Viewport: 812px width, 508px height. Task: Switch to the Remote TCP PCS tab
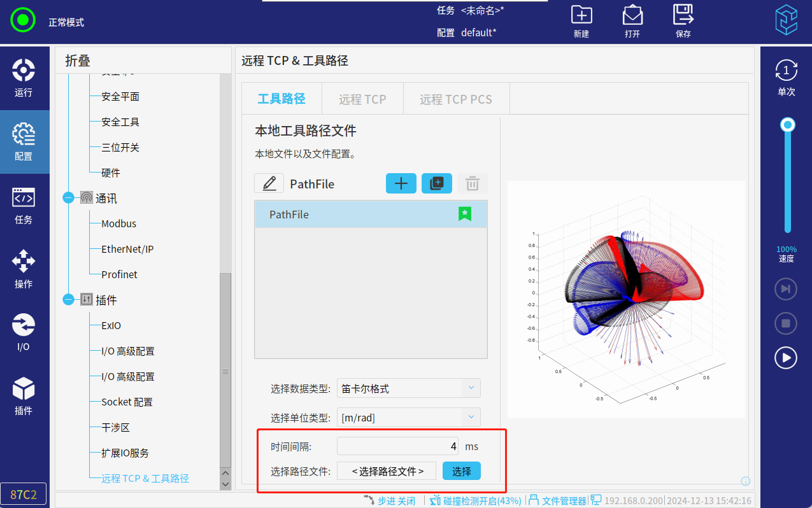pos(455,99)
